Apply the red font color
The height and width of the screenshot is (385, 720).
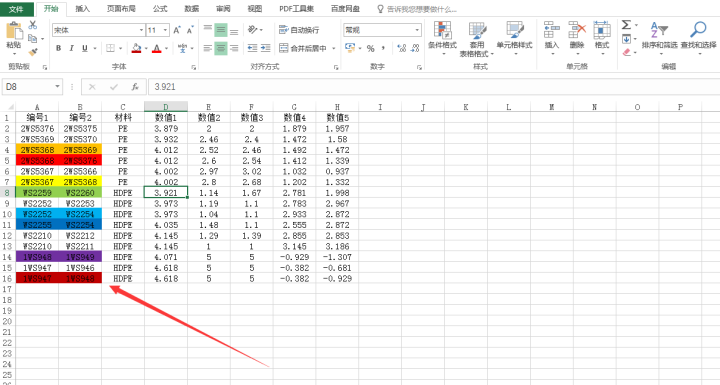click(157, 48)
